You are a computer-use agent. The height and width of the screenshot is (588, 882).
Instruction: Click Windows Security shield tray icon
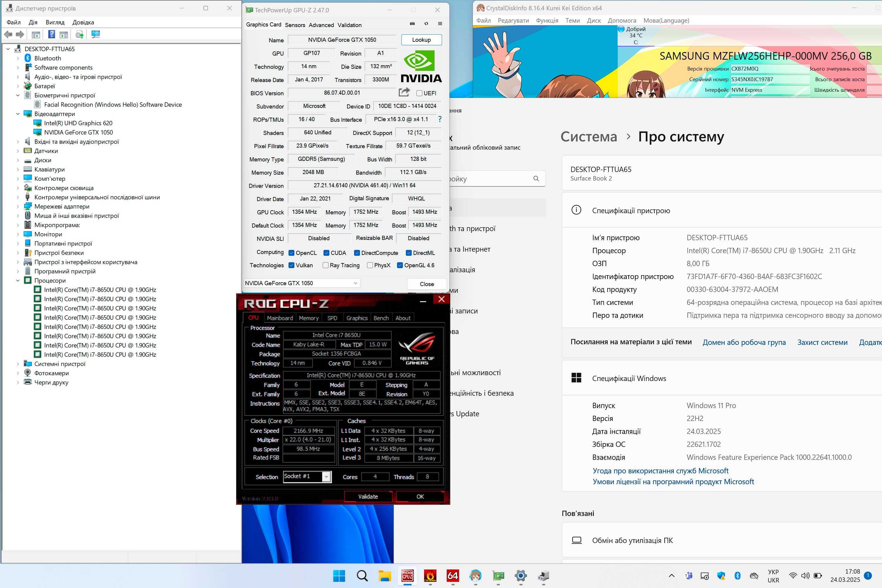721,576
